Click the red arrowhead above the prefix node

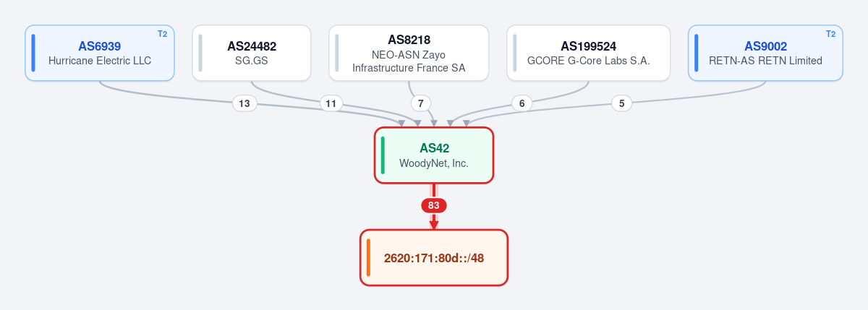click(x=434, y=225)
